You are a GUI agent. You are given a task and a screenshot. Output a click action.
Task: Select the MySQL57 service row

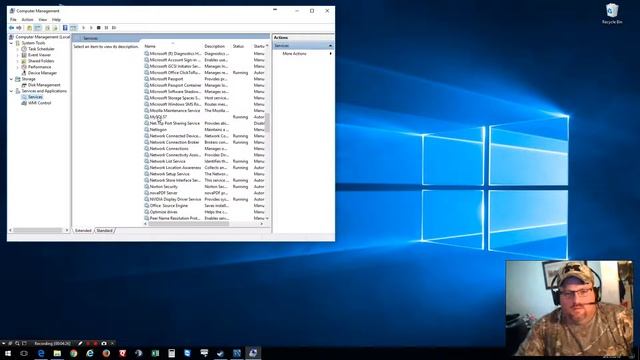(204, 117)
